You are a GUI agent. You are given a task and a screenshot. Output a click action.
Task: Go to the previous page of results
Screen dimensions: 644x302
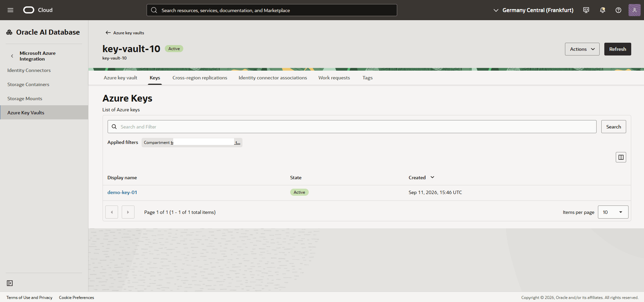pos(112,212)
